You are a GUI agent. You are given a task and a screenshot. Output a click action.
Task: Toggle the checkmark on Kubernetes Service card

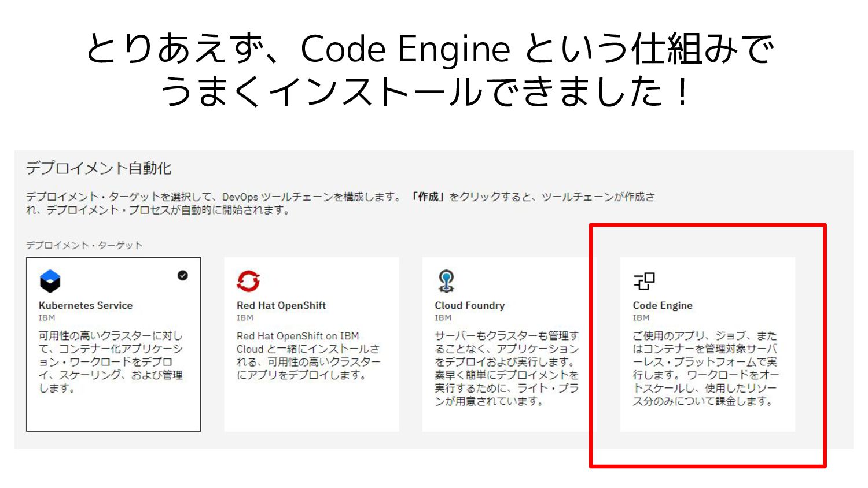point(183,276)
